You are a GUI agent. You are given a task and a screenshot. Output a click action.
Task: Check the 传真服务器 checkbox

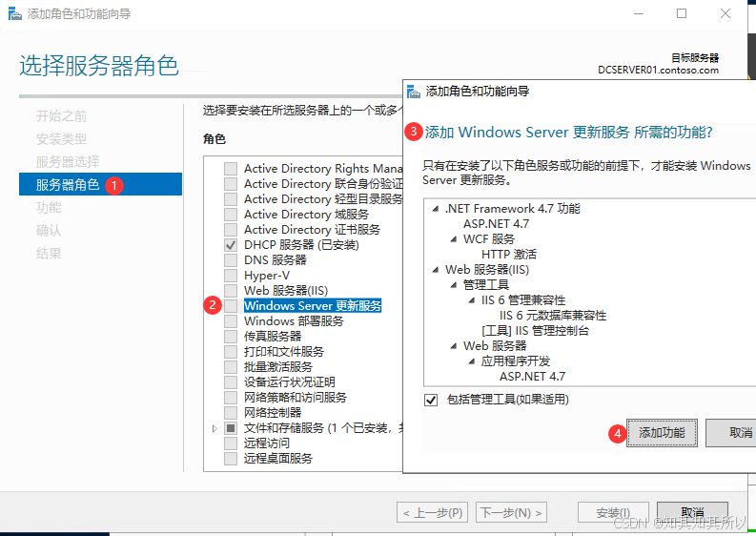coord(231,337)
